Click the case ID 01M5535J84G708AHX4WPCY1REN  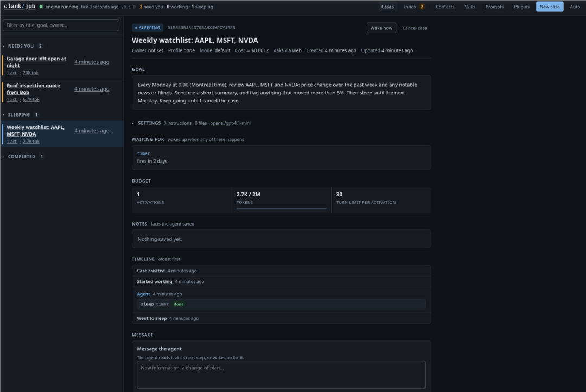click(201, 28)
